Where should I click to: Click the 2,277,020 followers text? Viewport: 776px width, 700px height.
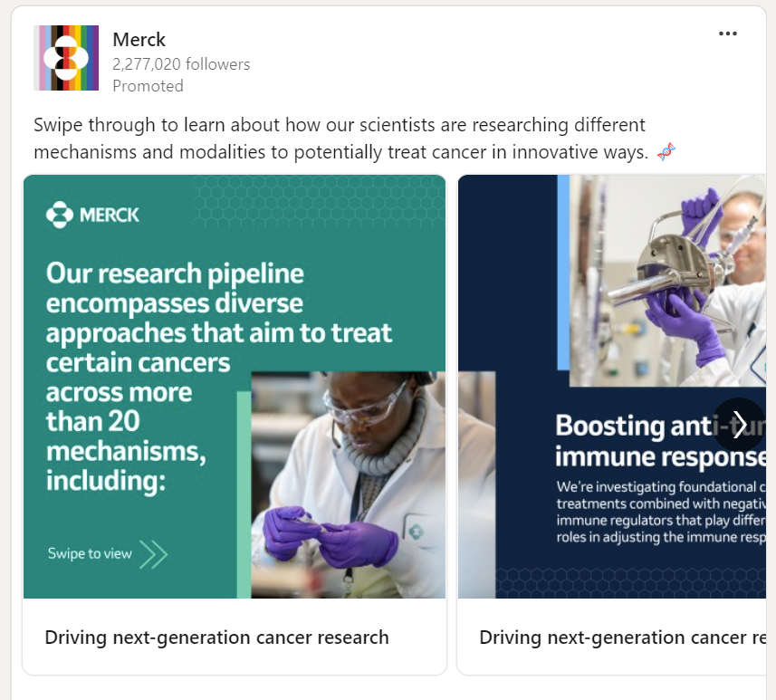[x=181, y=64]
